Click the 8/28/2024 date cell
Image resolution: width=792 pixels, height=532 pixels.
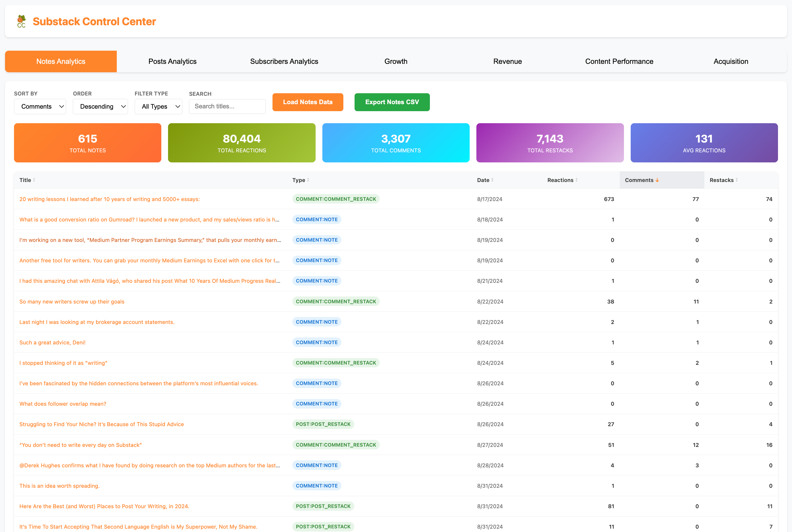click(x=490, y=465)
